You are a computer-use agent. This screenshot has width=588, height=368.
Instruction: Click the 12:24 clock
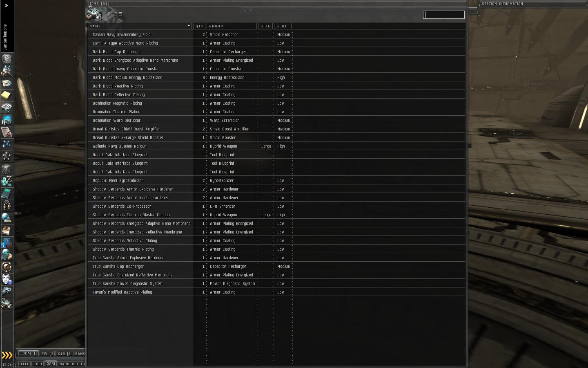[x=7, y=364]
